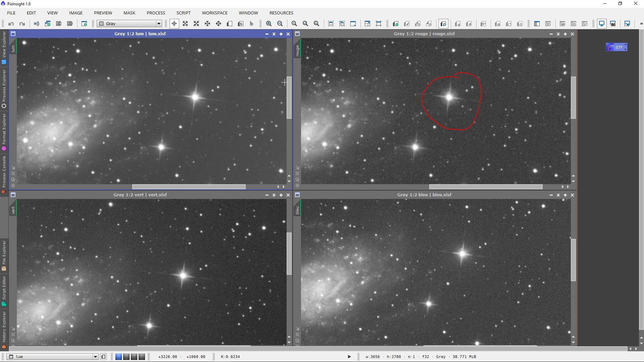
Task: Click the workspace horizontal scroll right arrow
Action: (636, 349)
